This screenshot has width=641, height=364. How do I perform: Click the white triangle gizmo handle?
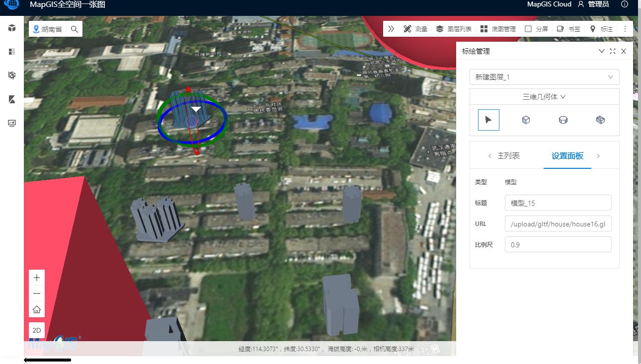coord(196,109)
